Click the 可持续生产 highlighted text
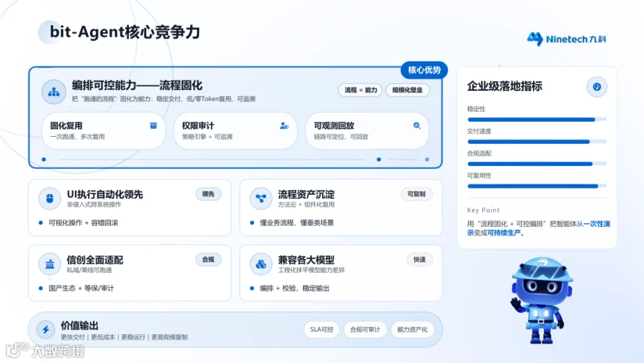 pos(504,233)
